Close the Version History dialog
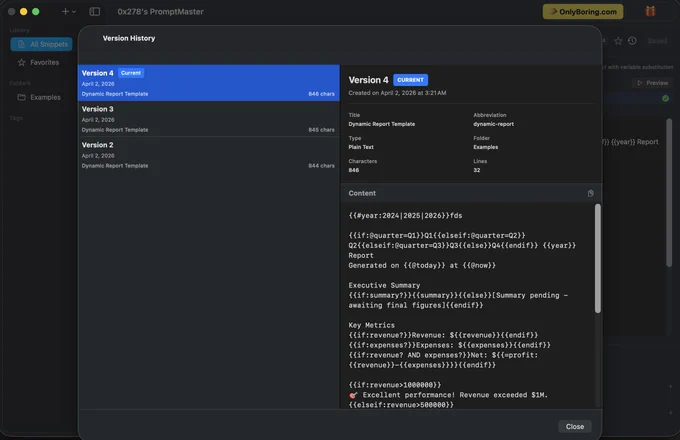 coord(575,427)
